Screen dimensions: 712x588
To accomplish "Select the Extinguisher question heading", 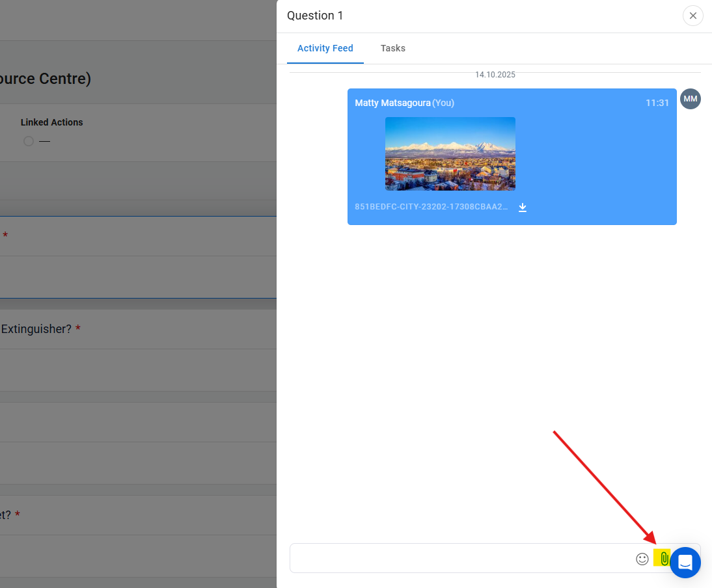I will (x=36, y=329).
